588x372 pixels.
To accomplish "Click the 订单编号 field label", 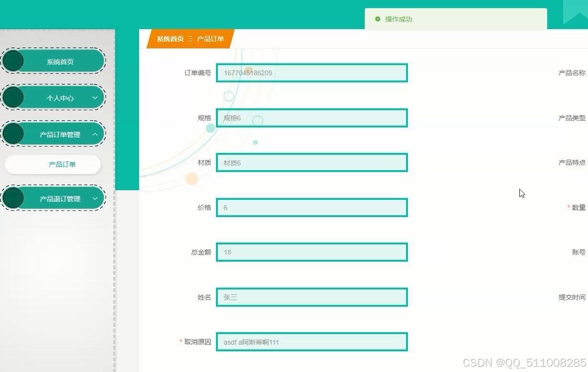I will tap(198, 73).
